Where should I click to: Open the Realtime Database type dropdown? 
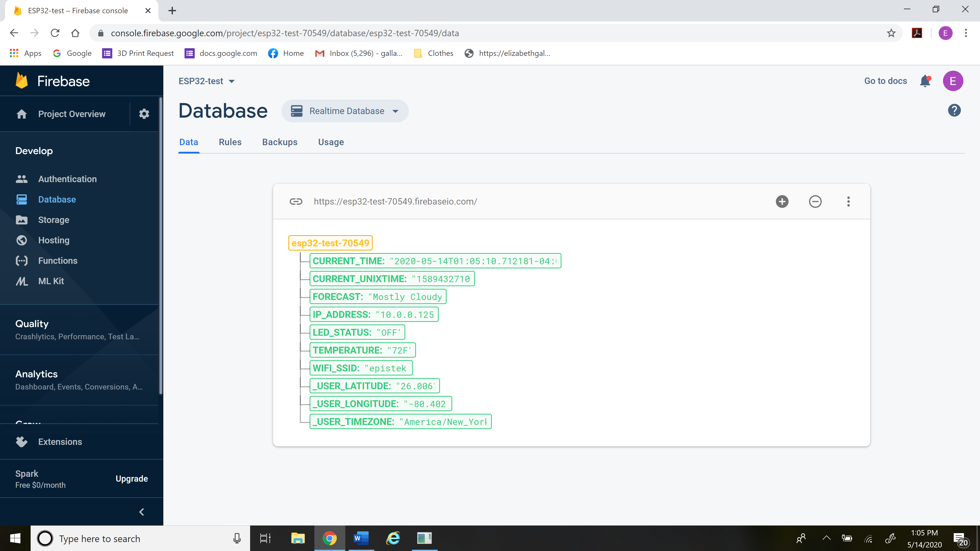(x=345, y=111)
